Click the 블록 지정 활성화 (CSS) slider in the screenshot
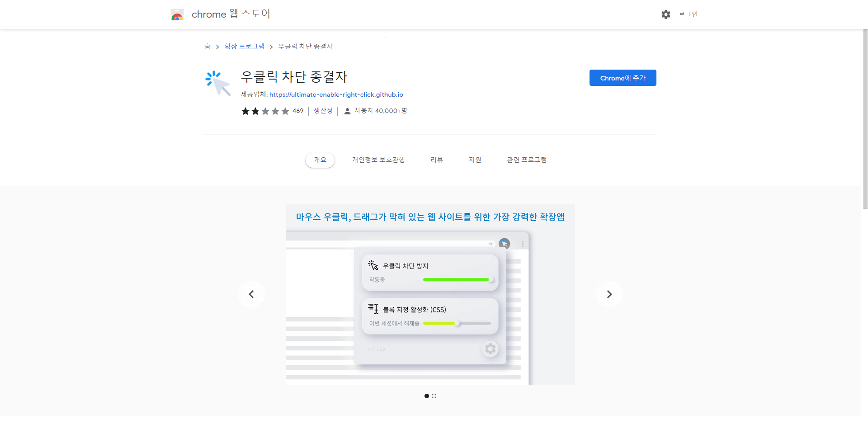Screen dimensions: 868x438 [457, 323]
